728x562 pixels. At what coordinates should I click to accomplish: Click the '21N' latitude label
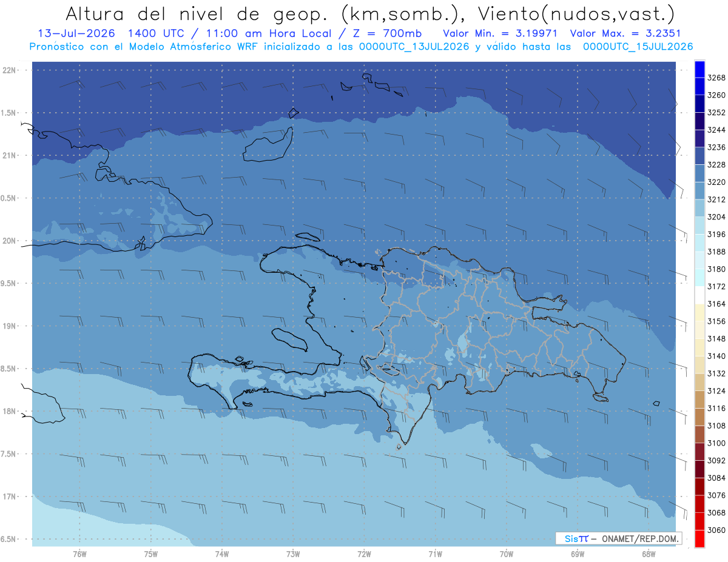point(9,156)
